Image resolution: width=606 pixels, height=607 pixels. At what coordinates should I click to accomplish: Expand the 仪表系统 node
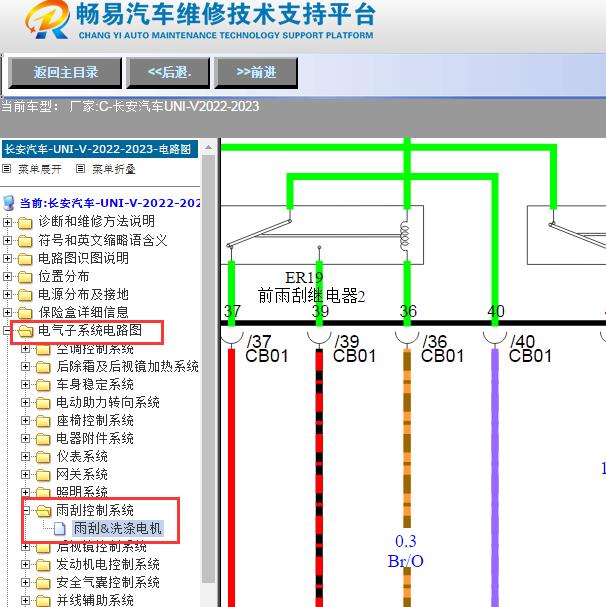pyautogui.click(x=25, y=457)
